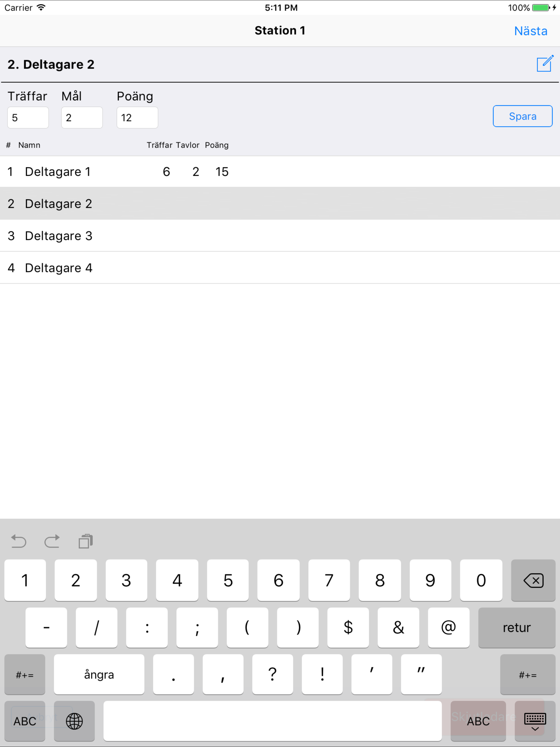Tap the colon key

[147, 628]
